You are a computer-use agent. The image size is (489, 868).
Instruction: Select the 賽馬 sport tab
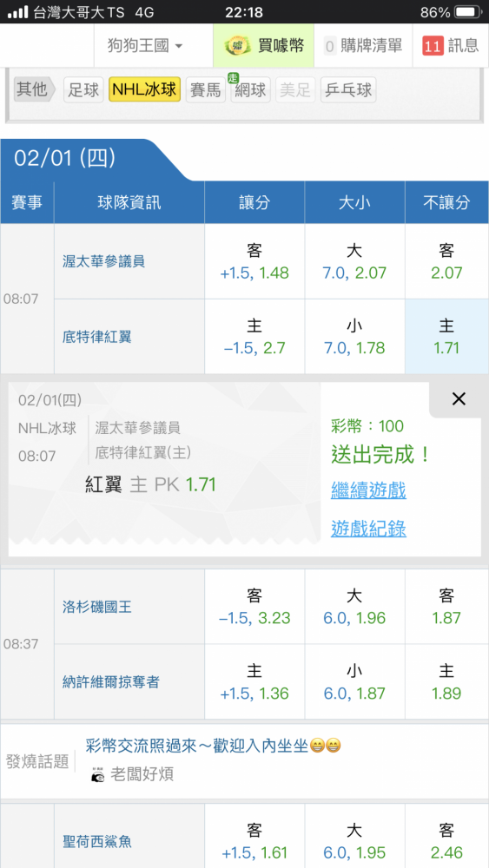206,89
